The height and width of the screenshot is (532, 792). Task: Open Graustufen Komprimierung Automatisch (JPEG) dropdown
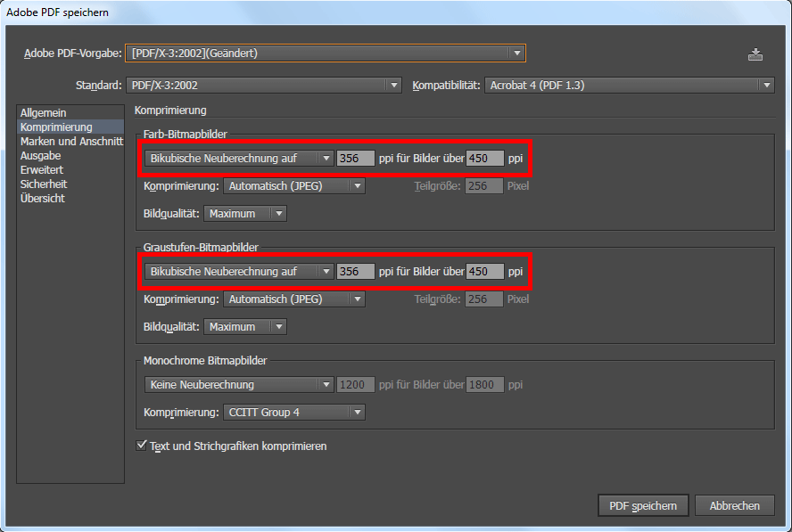293,299
